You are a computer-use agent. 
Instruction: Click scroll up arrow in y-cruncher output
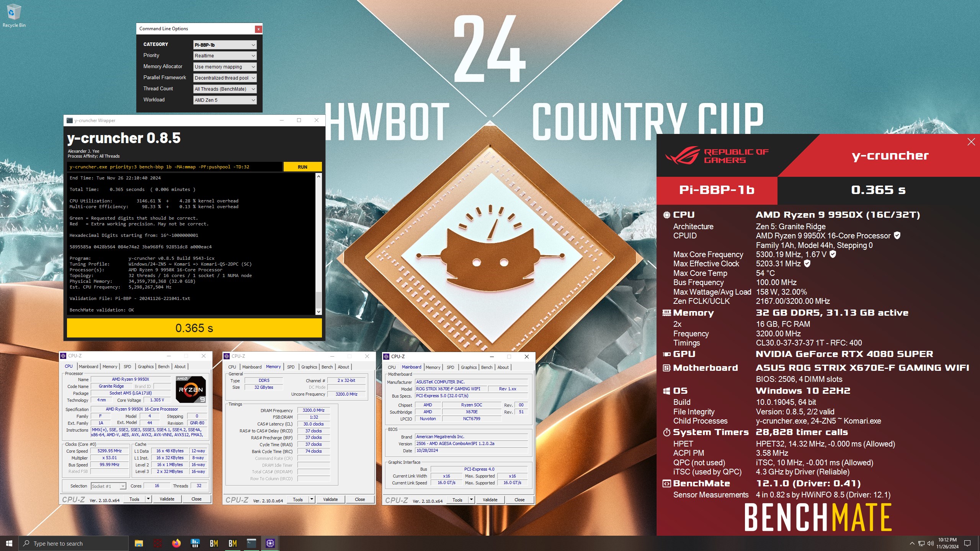click(x=318, y=176)
